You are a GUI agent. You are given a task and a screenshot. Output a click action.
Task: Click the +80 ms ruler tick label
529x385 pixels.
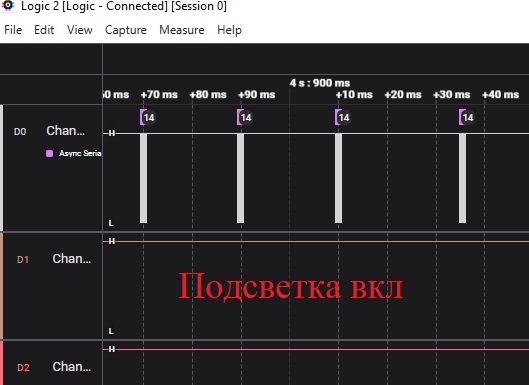point(208,94)
